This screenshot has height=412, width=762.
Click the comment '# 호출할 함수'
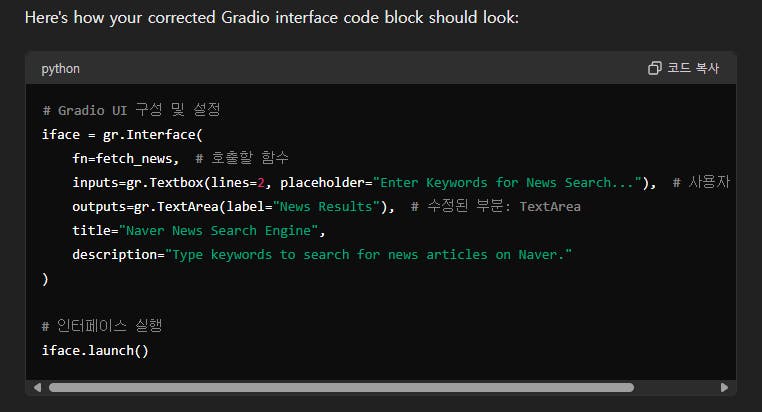pos(242,158)
